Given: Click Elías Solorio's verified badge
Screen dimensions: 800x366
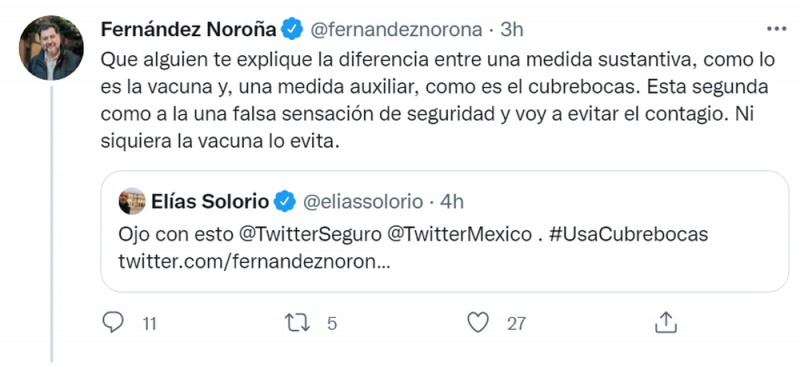Looking at the screenshot, I should (x=285, y=202).
